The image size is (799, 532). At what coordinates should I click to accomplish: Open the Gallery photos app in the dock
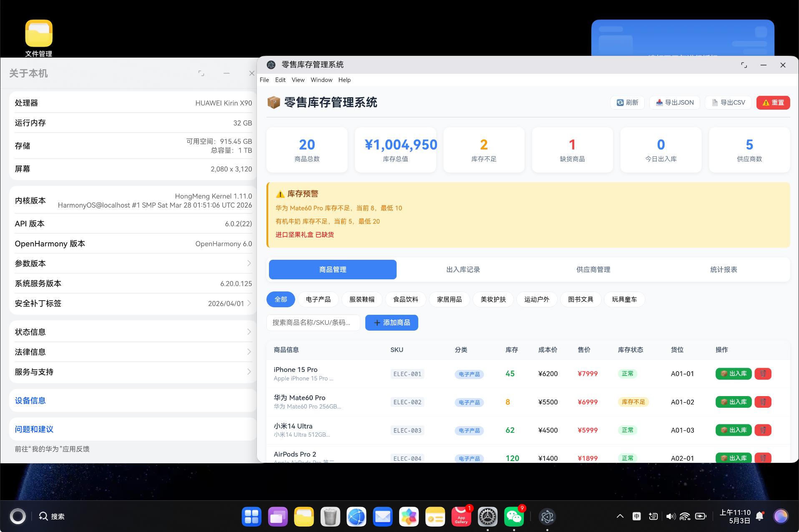point(409,517)
